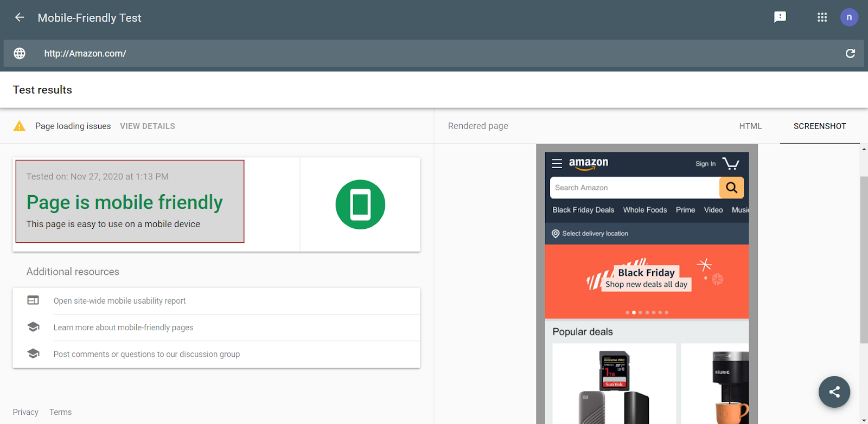Viewport: 868px width, 424px height.
Task: Open the Privacy link
Action: point(25,412)
